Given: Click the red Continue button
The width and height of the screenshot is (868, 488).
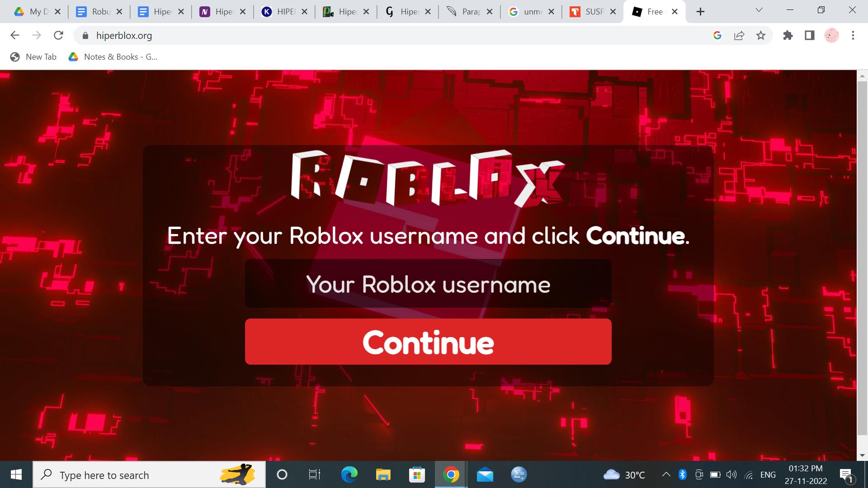Looking at the screenshot, I should pyautogui.click(x=428, y=342).
